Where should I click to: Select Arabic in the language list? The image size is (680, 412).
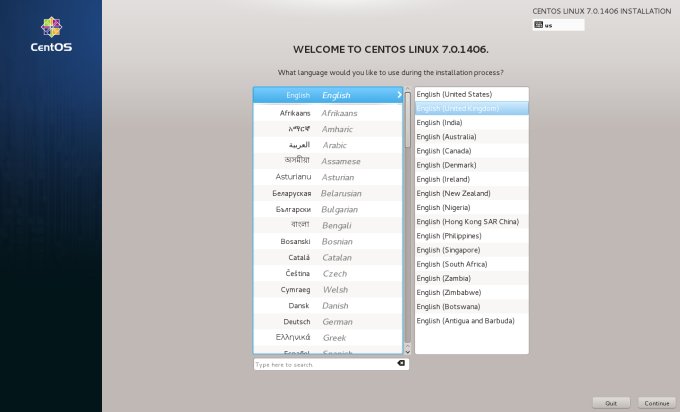tap(328, 145)
